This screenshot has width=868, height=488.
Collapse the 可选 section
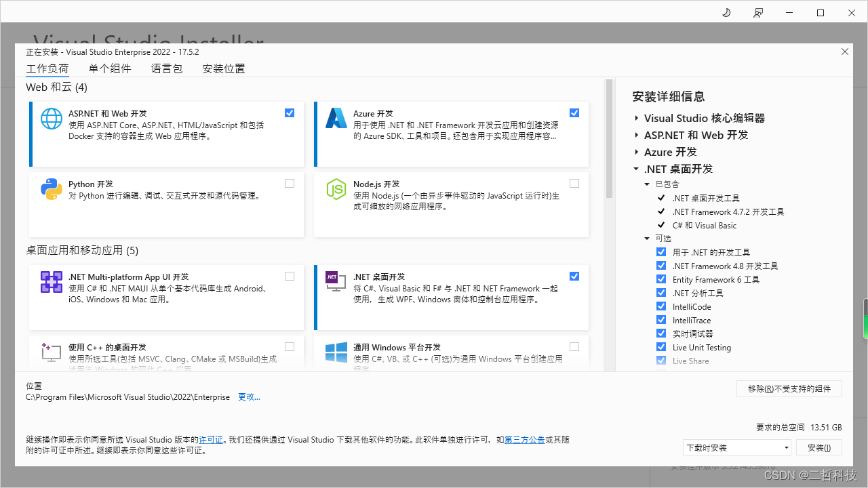pos(647,239)
